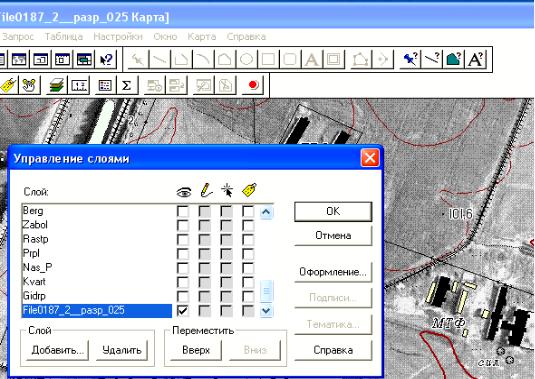
Task: Select the Berg layer row
Action: coord(97,211)
